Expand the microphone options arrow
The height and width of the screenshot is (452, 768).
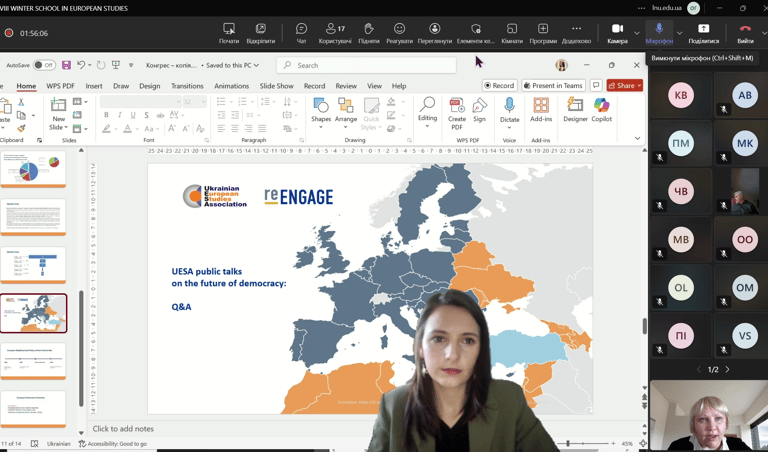click(679, 33)
